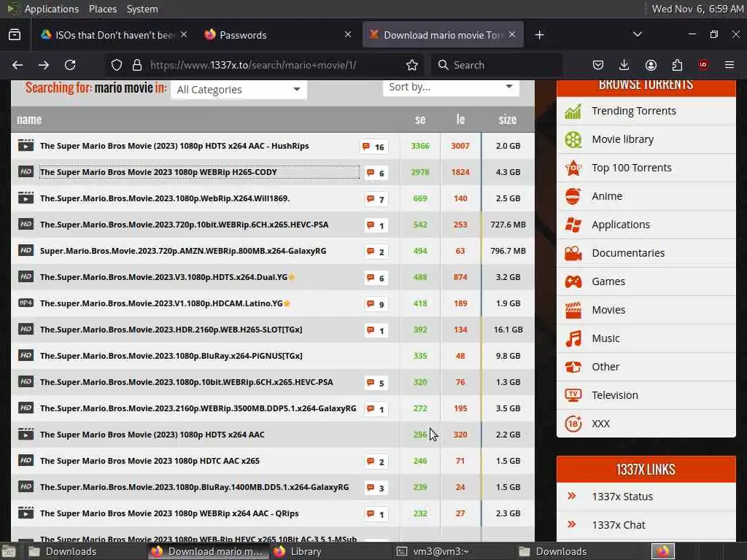This screenshot has width=747, height=560.
Task: Open HushRips 1080p HDTS torrent link
Action: tap(174, 146)
